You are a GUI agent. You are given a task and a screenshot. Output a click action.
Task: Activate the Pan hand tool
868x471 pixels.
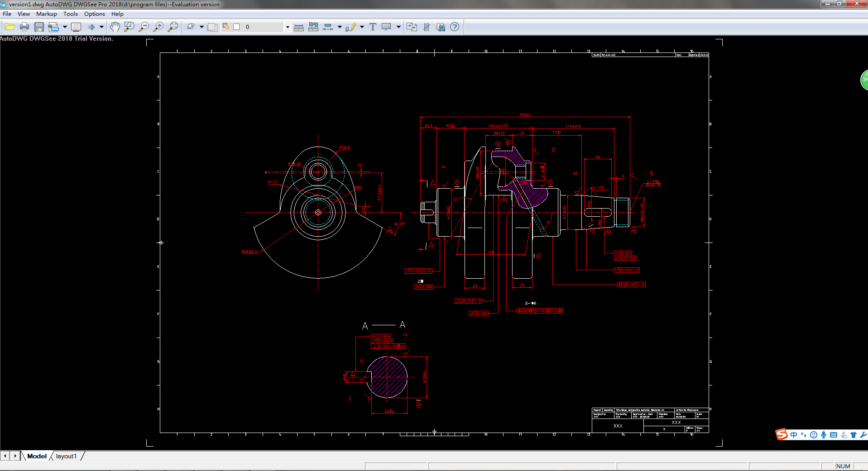(x=115, y=27)
